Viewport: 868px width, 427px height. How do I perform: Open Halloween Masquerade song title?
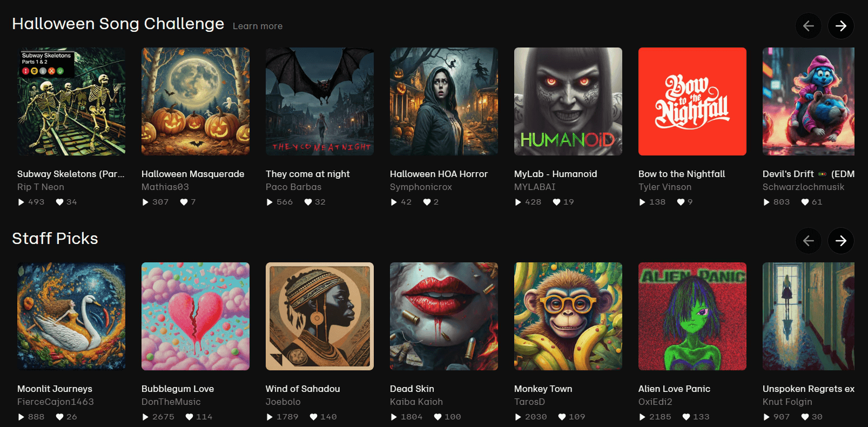coord(193,174)
